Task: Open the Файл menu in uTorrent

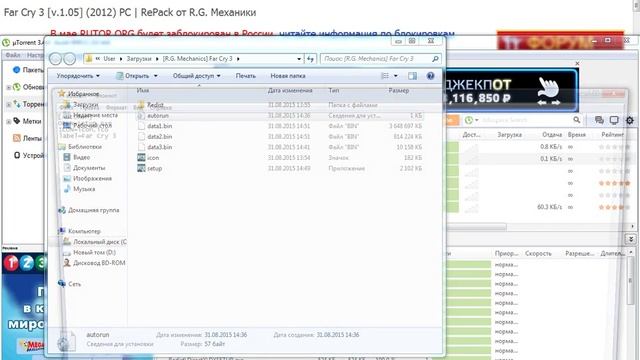Action: [12, 55]
